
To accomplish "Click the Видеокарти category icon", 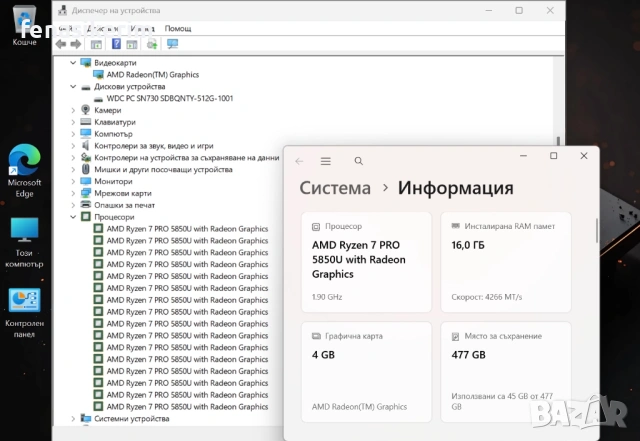I will [x=86, y=62].
